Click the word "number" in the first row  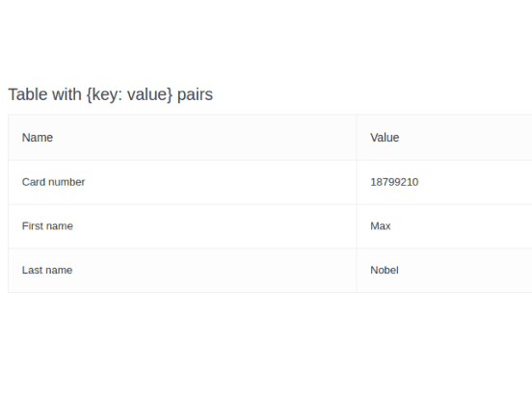point(66,182)
